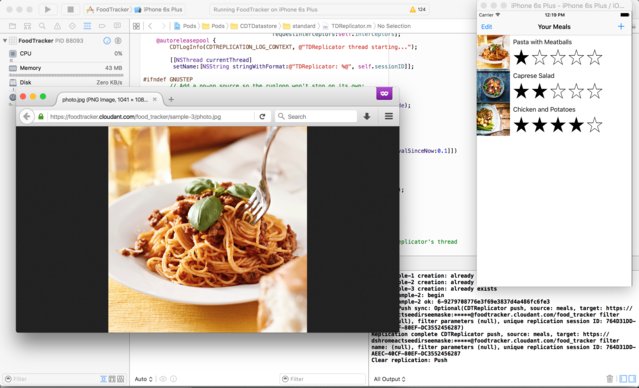Open the Firefox hamburger menu

(389, 117)
